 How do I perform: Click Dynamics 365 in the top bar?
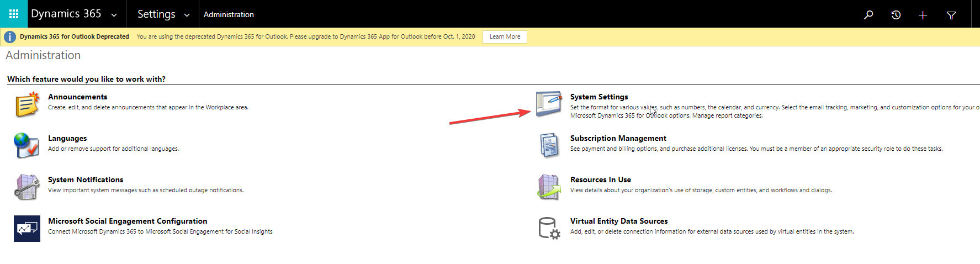pos(66,14)
